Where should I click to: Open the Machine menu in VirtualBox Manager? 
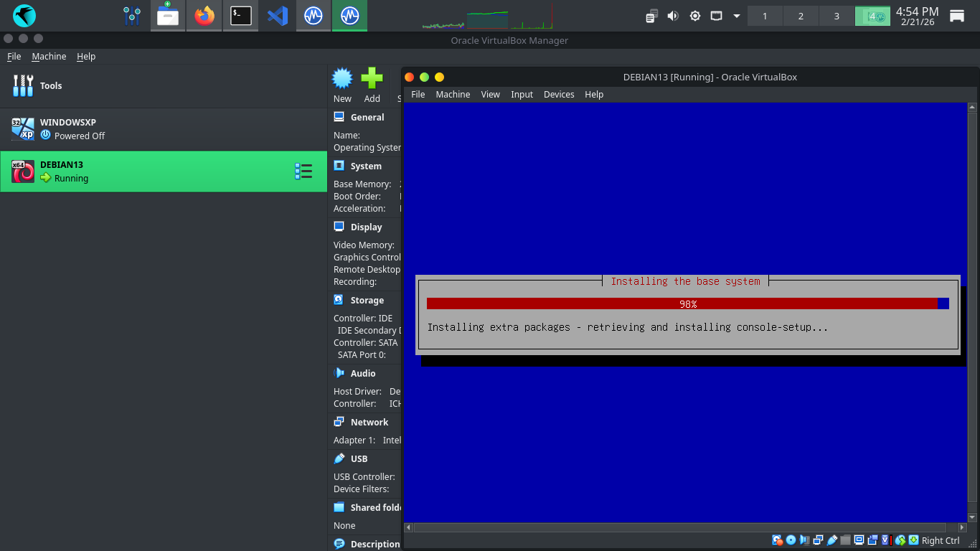click(49, 57)
